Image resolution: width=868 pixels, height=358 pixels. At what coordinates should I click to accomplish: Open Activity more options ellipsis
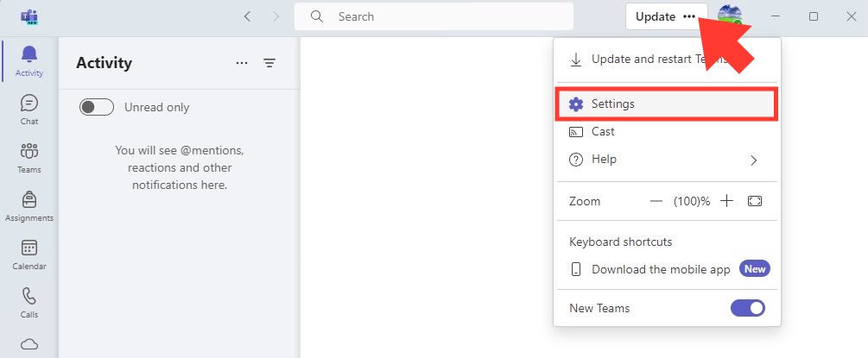coord(241,63)
